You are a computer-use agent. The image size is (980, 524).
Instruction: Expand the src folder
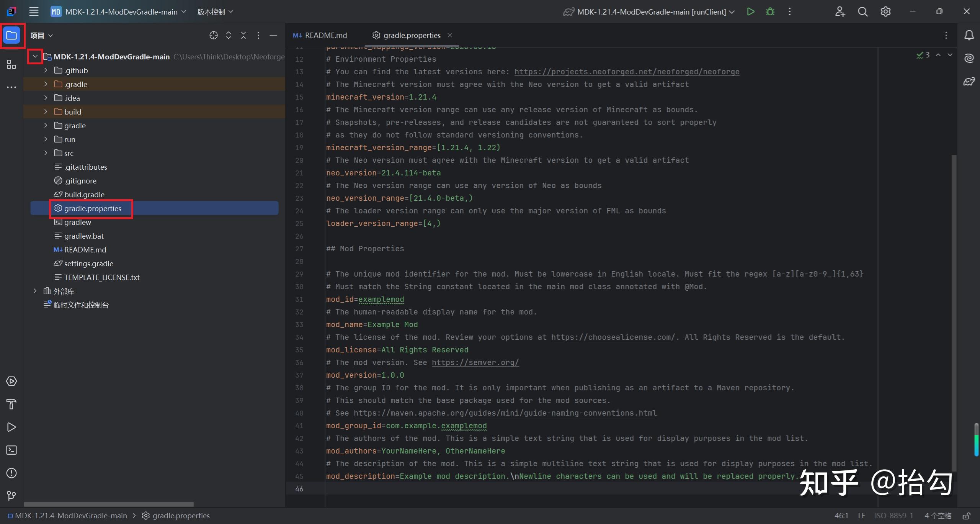[x=46, y=153]
